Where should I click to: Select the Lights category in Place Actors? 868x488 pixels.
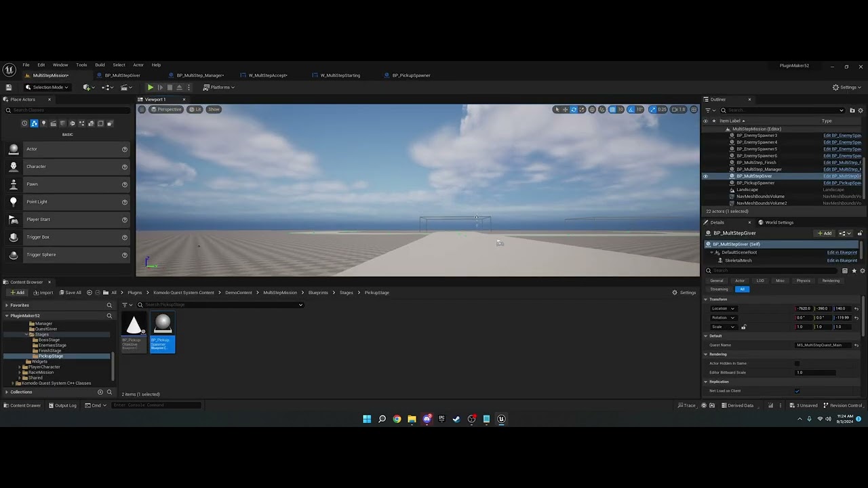[x=43, y=123]
